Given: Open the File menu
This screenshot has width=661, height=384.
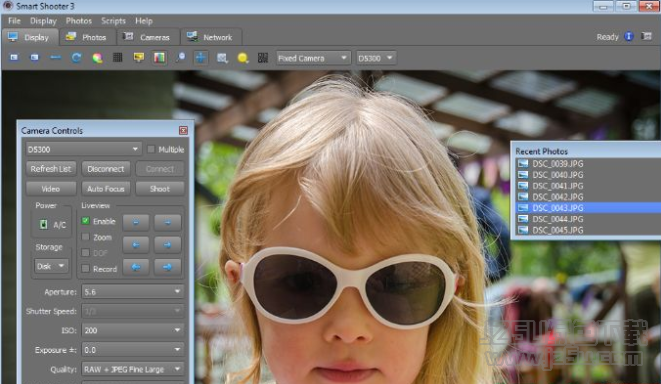Looking at the screenshot, I should pos(14,21).
